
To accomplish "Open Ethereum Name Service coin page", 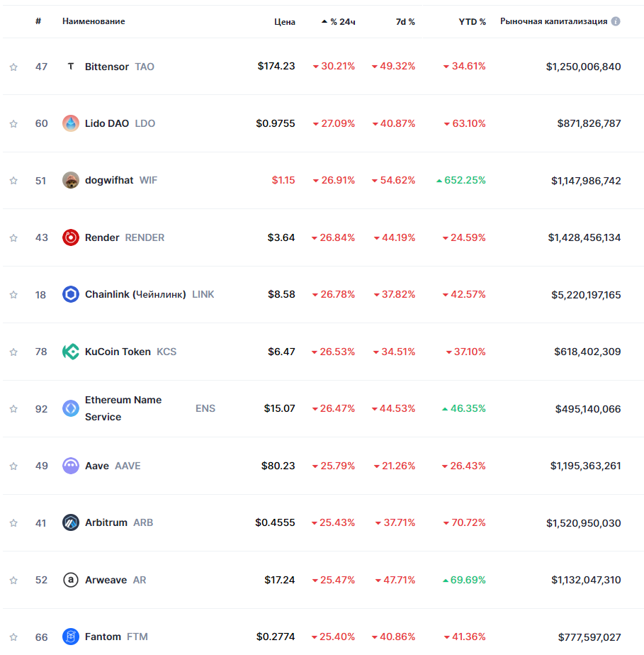I will coord(123,408).
